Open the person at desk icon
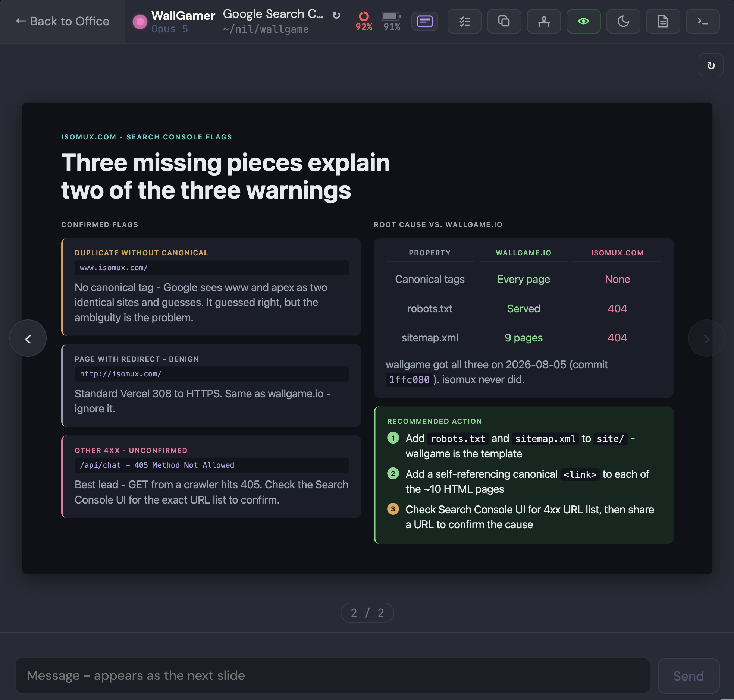Viewport: 734px width, 700px height. click(543, 21)
